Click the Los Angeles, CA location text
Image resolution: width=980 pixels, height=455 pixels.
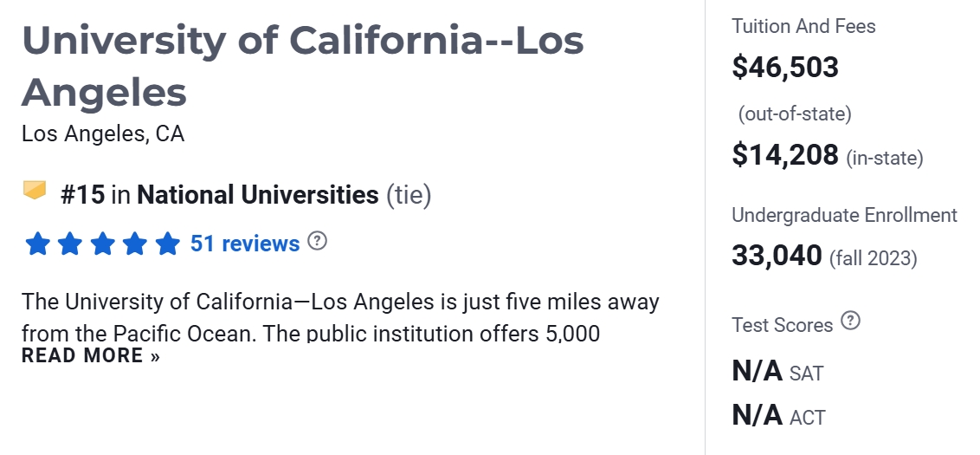(x=103, y=134)
